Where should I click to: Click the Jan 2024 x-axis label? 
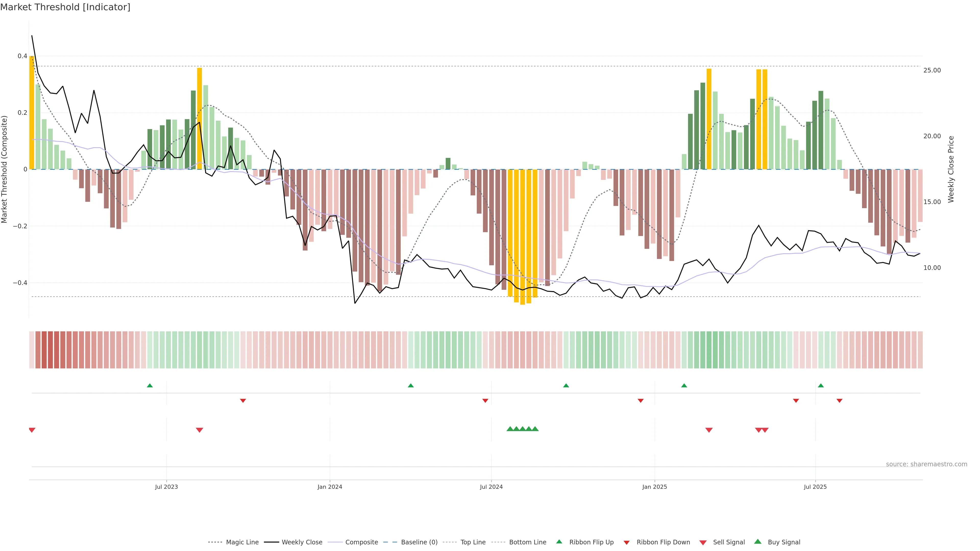pyautogui.click(x=330, y=487)
